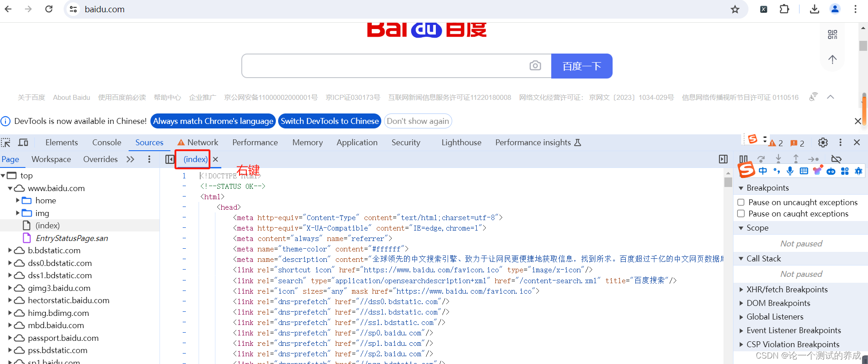The image size is (868, 364).
Task: Click Always match Chrome's language
Action: pos(213,121)
